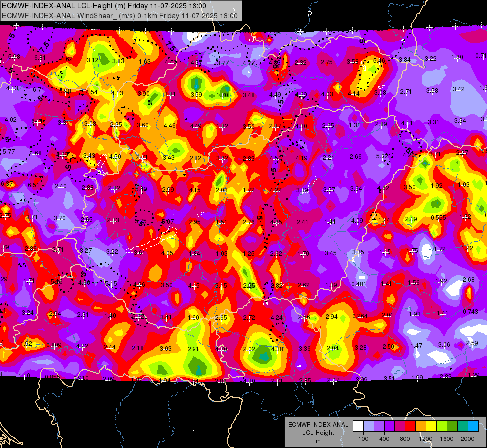Select the wind shear value 0.264
The image size is (487, 448).
coord(360,316)
